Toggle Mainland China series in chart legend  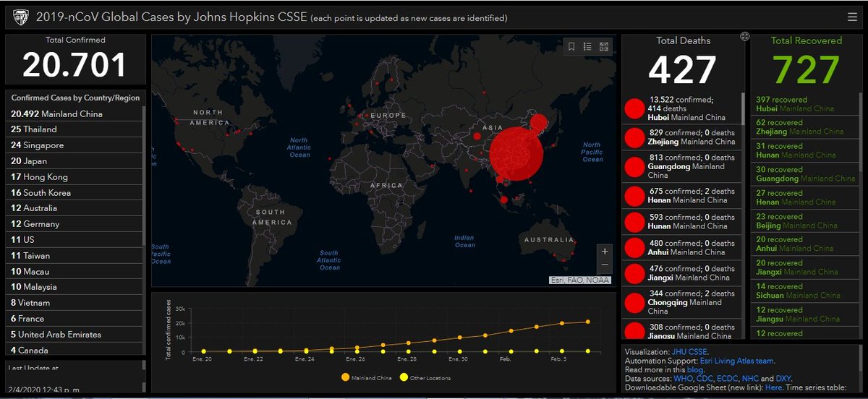(x=368, y=378)
